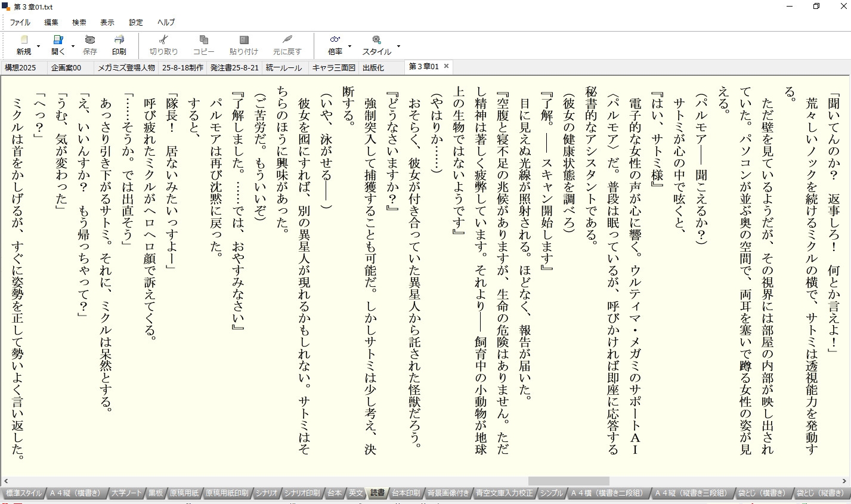Click the horizontal scrollbar thumb
Image resolution: width=851 pixels, height=504 pixels.
coord(568,481)
